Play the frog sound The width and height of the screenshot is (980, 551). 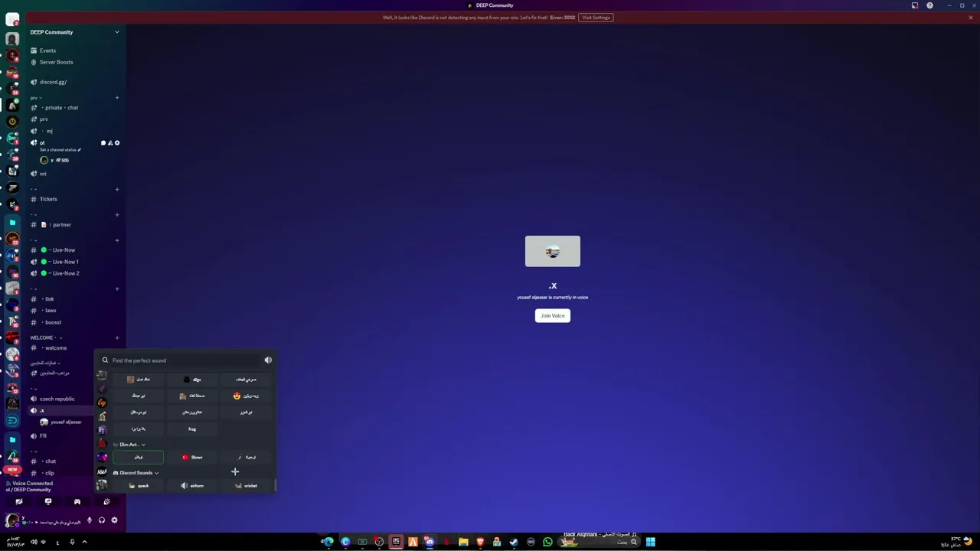192,429
